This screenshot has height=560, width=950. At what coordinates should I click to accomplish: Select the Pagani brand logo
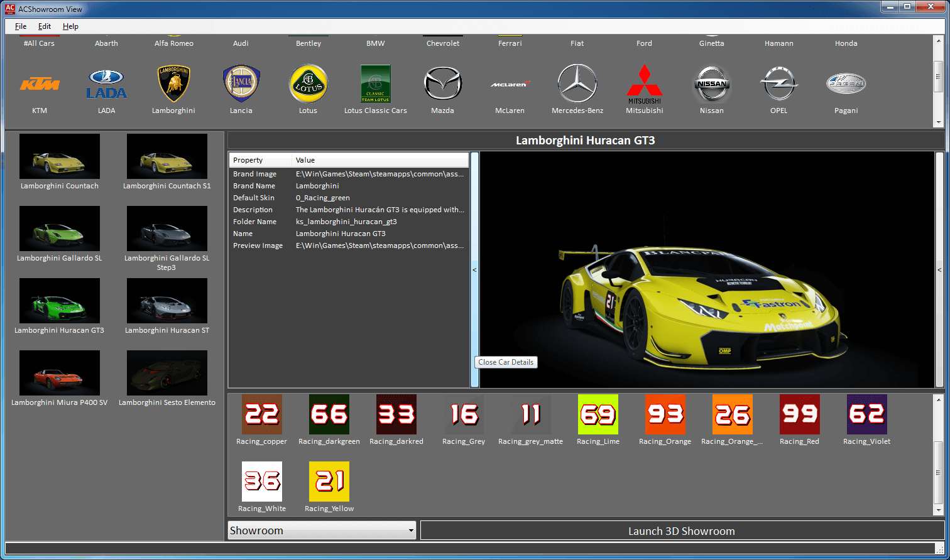[x=846, y=83]
